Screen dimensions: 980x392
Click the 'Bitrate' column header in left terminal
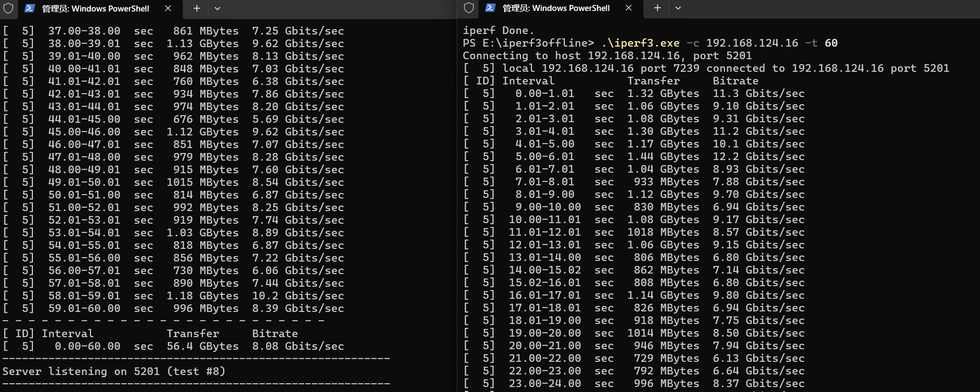[x=275, y=333]
